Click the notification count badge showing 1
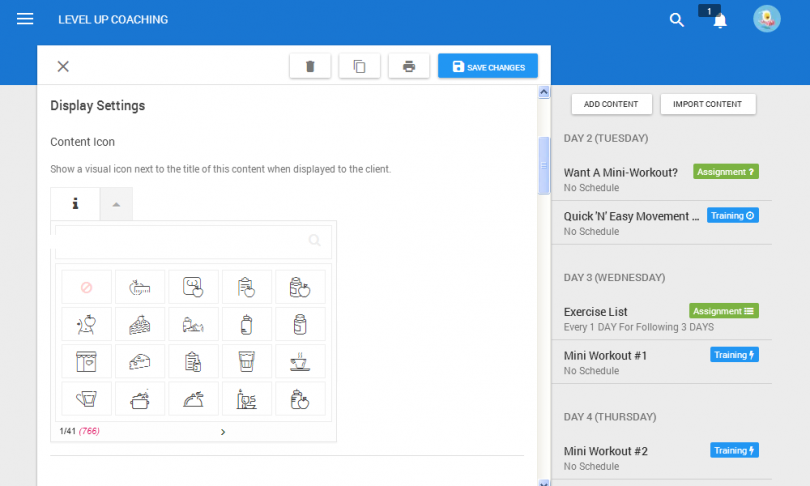This screenshot has width=810, height=486. tap(709, 11)
